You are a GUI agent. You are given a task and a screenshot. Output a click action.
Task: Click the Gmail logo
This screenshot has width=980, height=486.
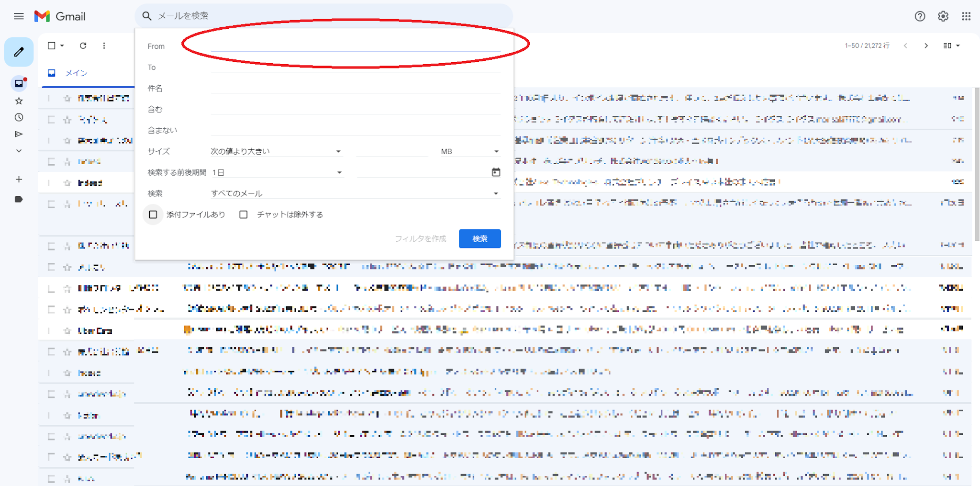click(x=60, y=16)
